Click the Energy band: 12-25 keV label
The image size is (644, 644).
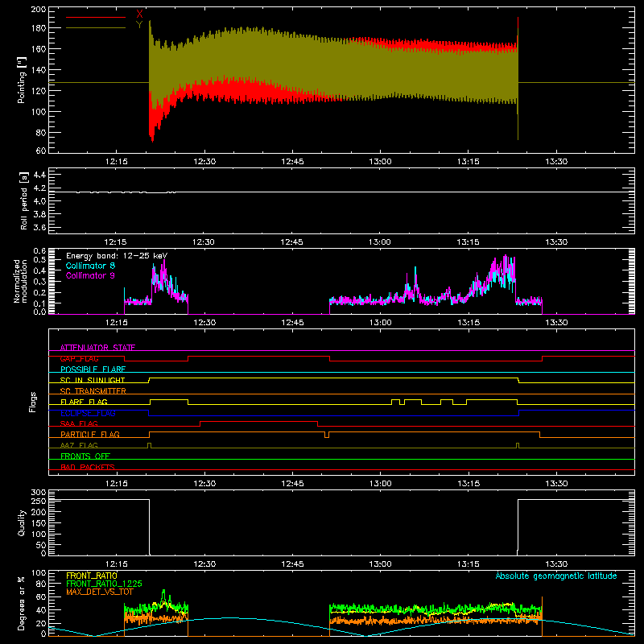[117, 256]
